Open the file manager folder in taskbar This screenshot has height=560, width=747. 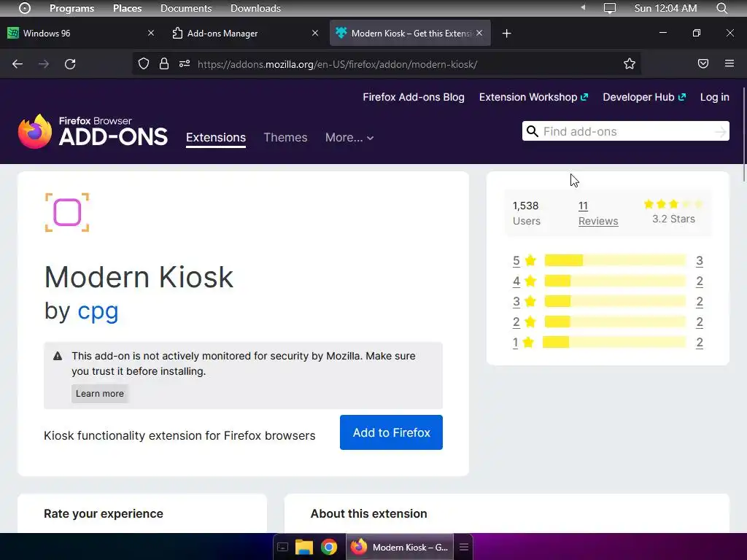pyautogui.click(x=304, y=547)
